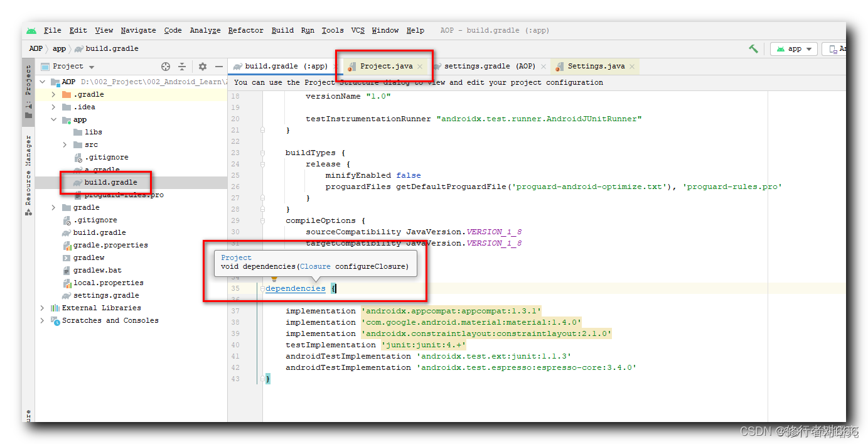Close the Settings.java tab with its x

(x=631, y=66)
